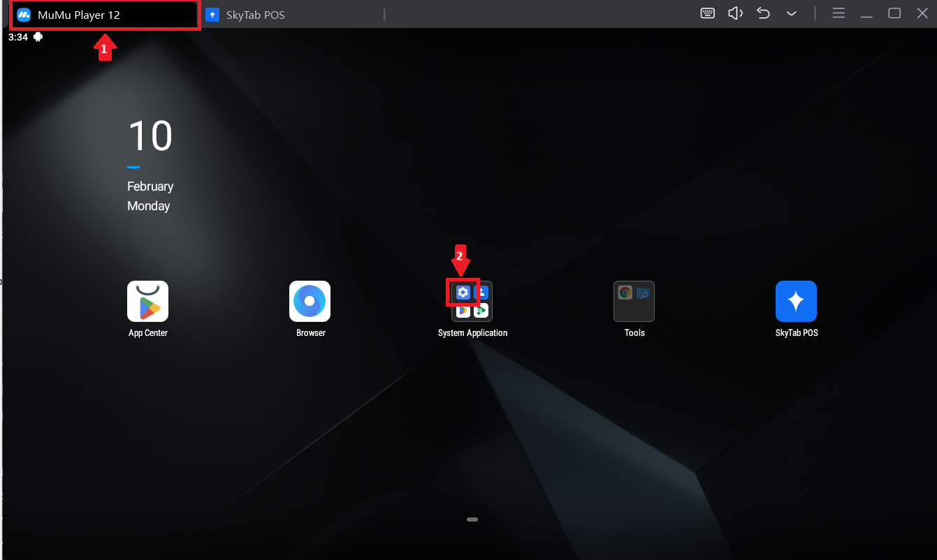Click the volume speaker icon in title bar

735,13
